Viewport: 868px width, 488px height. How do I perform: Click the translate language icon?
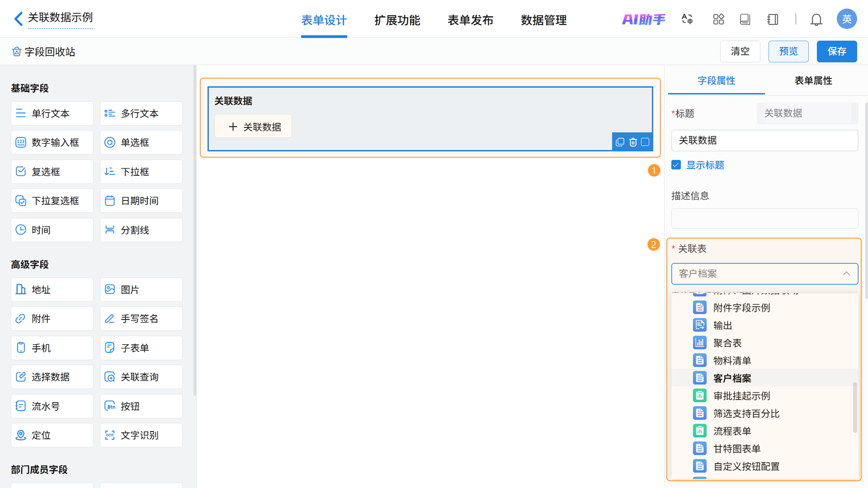pos(687,19)
